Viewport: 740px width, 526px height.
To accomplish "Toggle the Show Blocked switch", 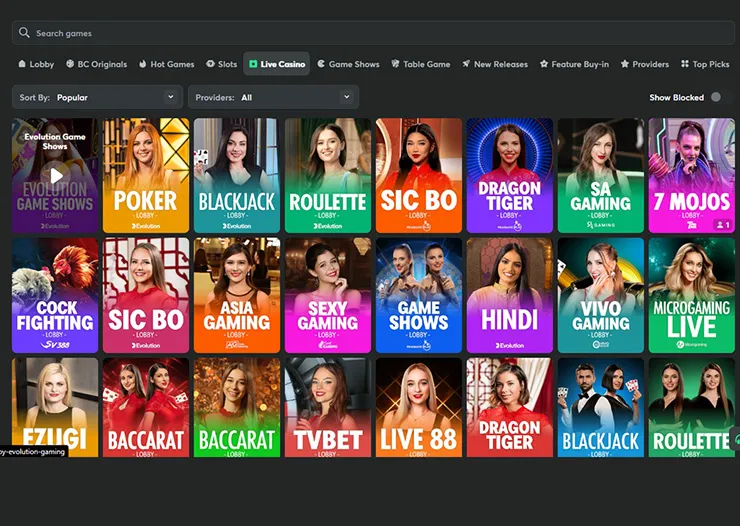I will point(715,97).
